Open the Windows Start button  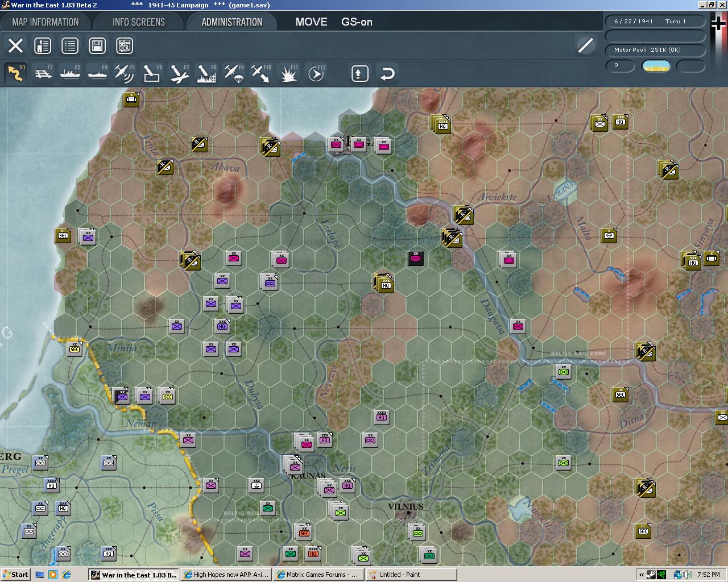pyautogui.click(x=15, y=575)
